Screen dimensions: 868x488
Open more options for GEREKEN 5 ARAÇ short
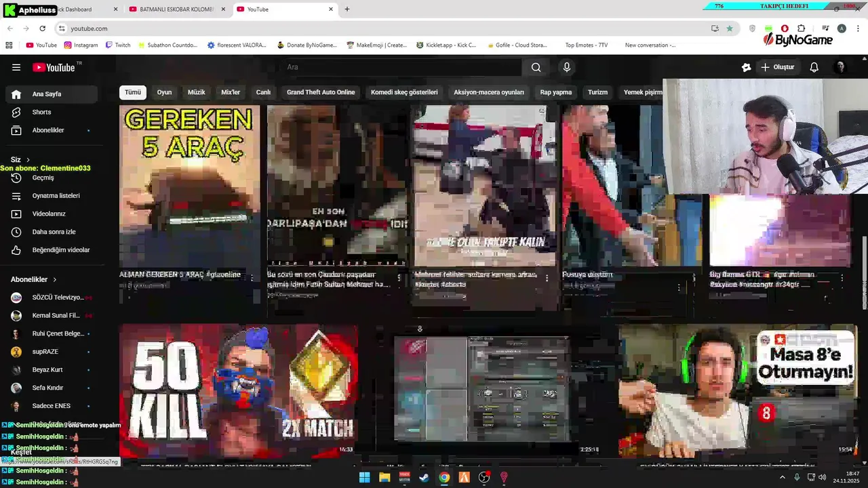point(252,278)
